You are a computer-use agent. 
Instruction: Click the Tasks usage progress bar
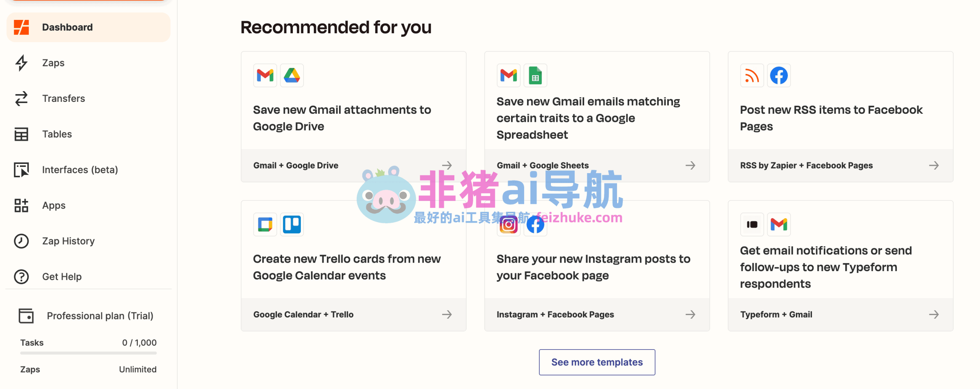[x=88, y=353]
